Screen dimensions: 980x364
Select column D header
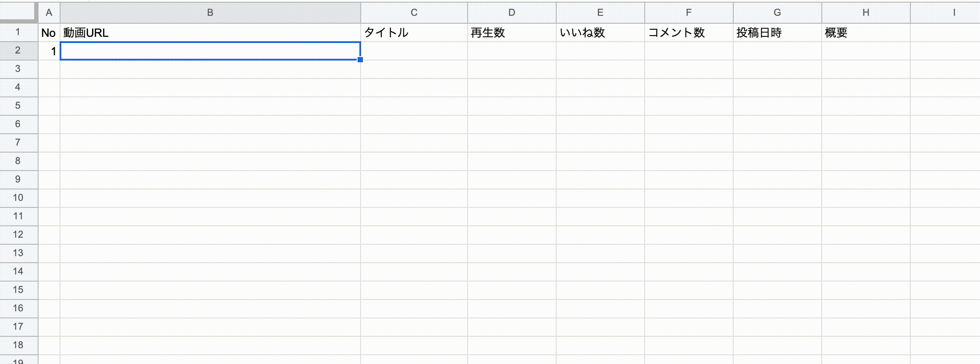click(x=512, y=13)
